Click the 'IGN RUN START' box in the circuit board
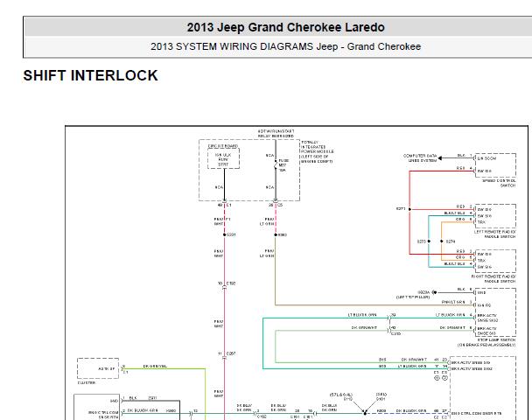Image resolution: width=532 pixels, height=420 pixels. 223,159
